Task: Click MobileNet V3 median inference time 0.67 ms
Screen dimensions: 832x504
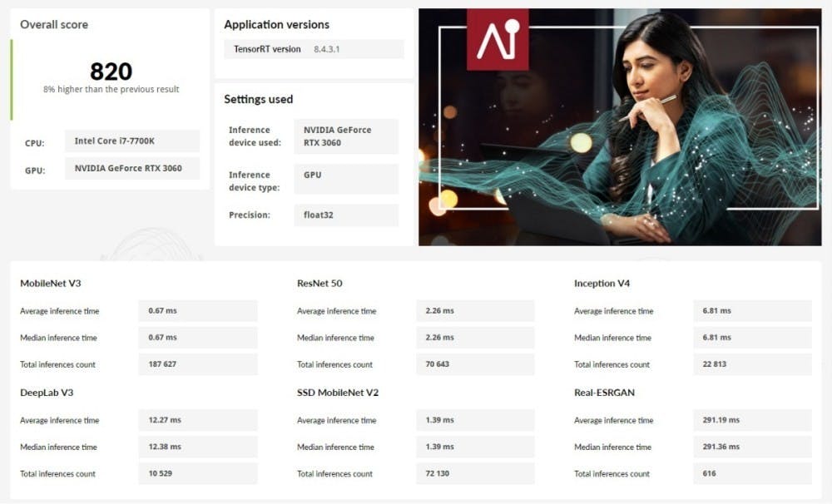Action: 198,338
